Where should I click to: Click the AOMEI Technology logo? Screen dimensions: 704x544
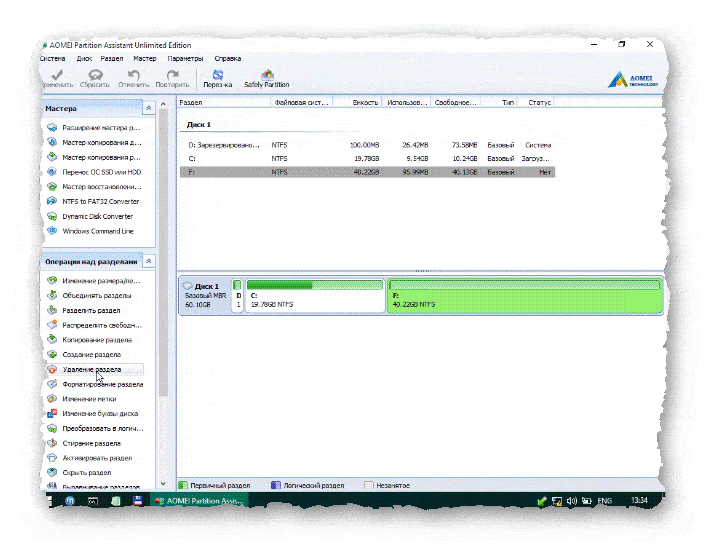click(633, 79)
